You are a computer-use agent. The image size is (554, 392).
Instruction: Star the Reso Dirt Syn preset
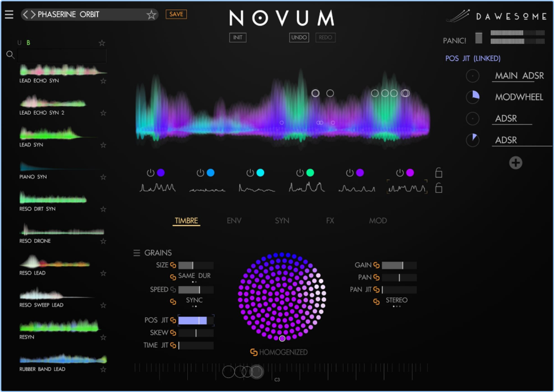pyautogui.click(x=103, y=209)
